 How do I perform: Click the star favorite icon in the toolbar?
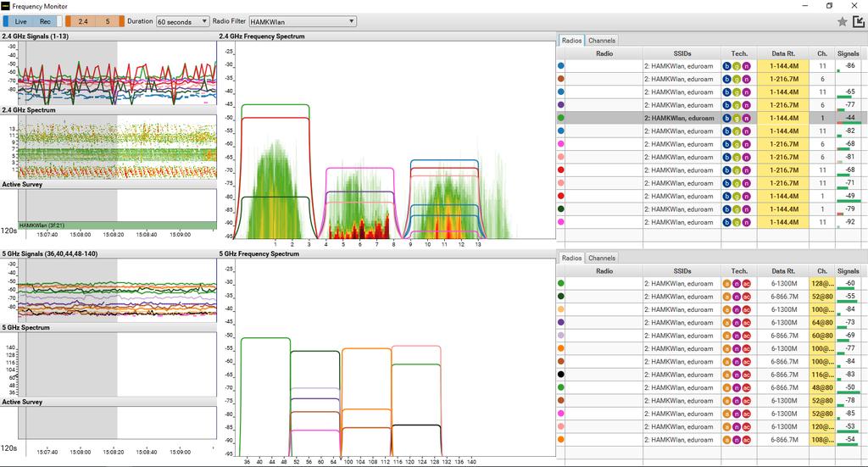(x=842, y=21)
